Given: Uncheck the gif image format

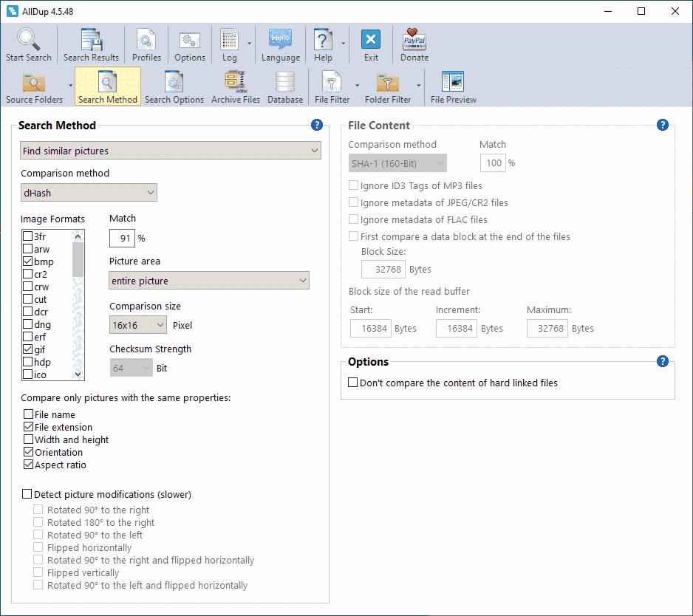Looking at the screenshot, I should 27,349.
